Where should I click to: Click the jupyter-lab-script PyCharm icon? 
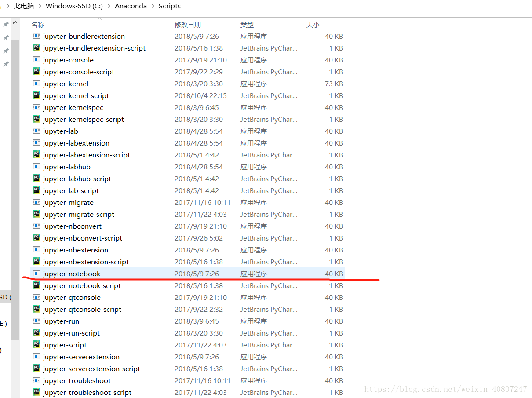36,190
